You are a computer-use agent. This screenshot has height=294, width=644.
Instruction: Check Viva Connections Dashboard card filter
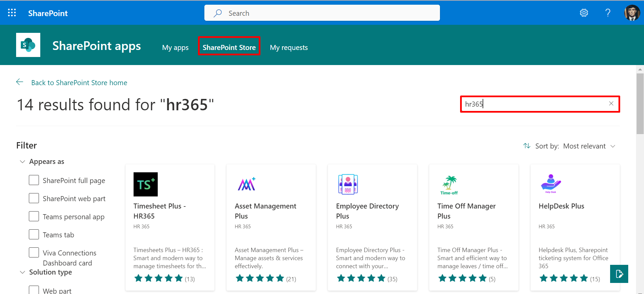click(34, 252)
